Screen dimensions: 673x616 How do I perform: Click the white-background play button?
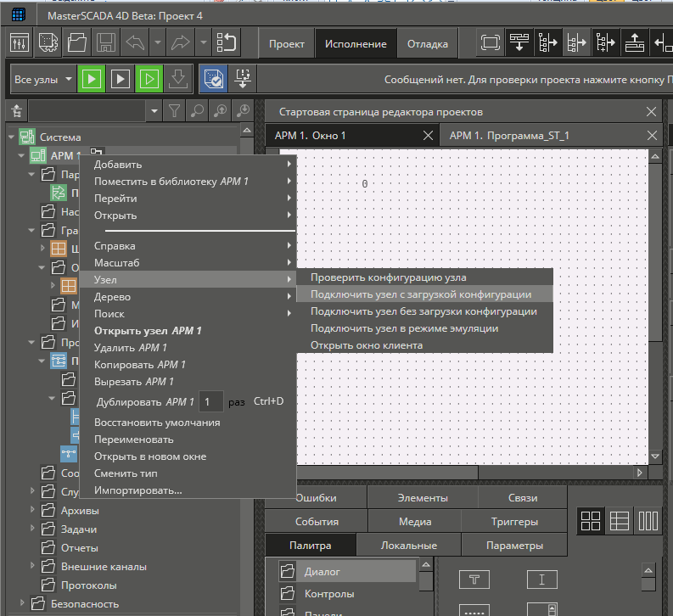(x=121, y=79)
